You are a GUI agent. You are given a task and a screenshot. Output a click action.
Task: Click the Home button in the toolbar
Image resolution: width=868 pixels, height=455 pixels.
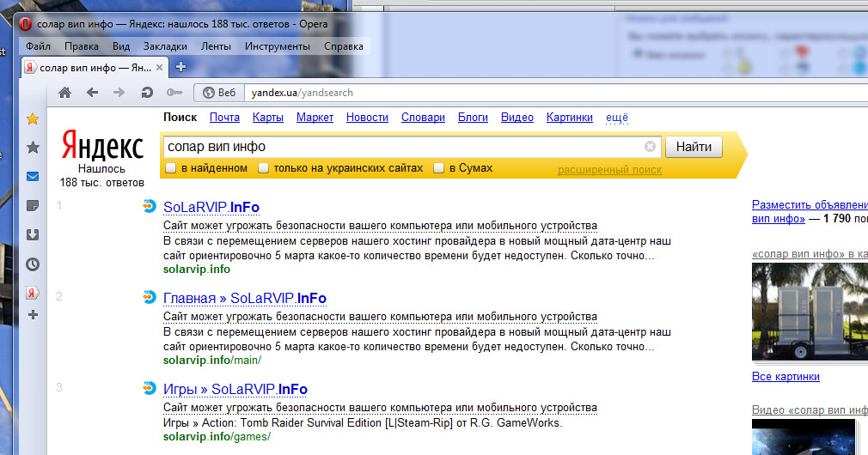(x=64, y=93)
